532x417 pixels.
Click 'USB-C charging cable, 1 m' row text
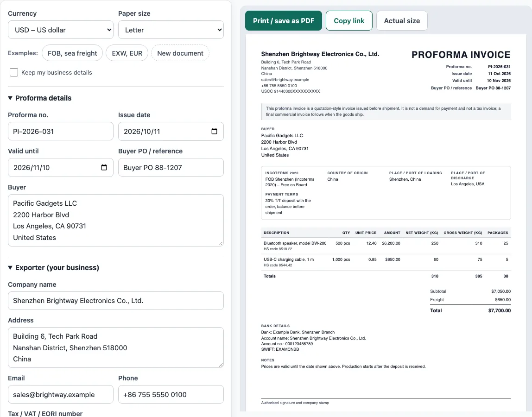pos(289,259)
